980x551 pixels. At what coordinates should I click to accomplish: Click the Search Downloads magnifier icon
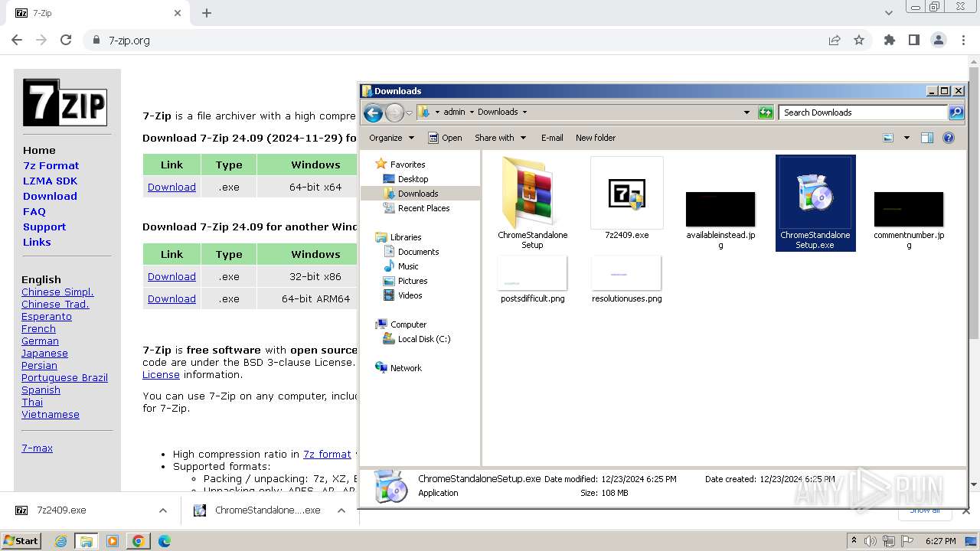(956, 112)
